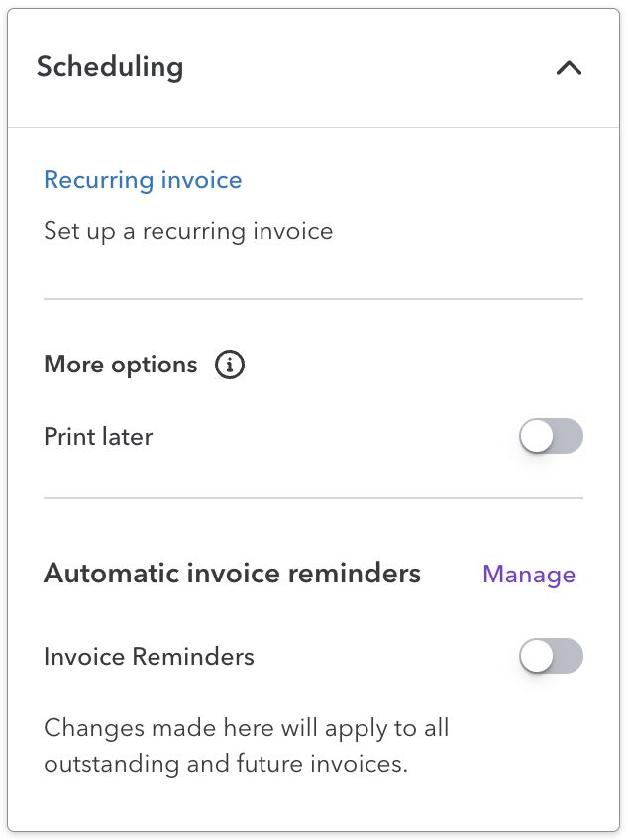
Task: Click the upward chevron icon beside Scheduling
Action: [568, 68]
